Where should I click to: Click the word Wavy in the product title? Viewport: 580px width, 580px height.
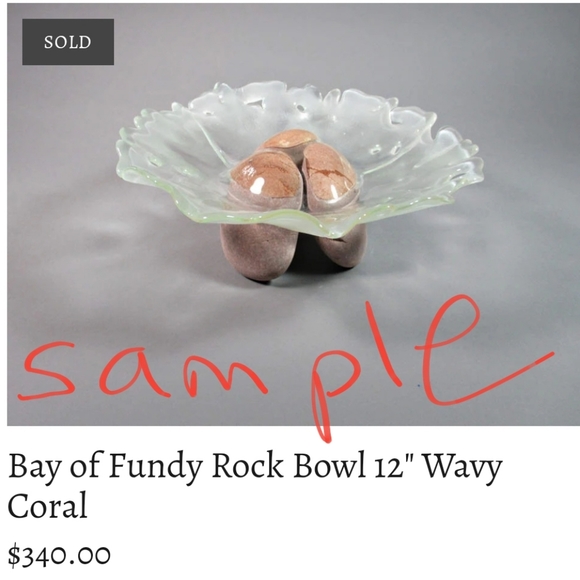pyautogui.click(x=462, y=467)
